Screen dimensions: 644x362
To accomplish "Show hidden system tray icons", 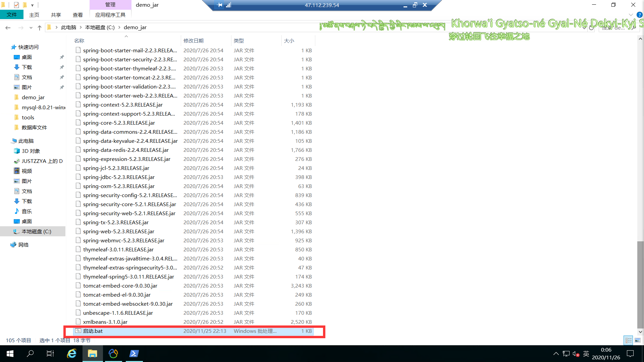I will pyautogui.click(x=556, y=354).
